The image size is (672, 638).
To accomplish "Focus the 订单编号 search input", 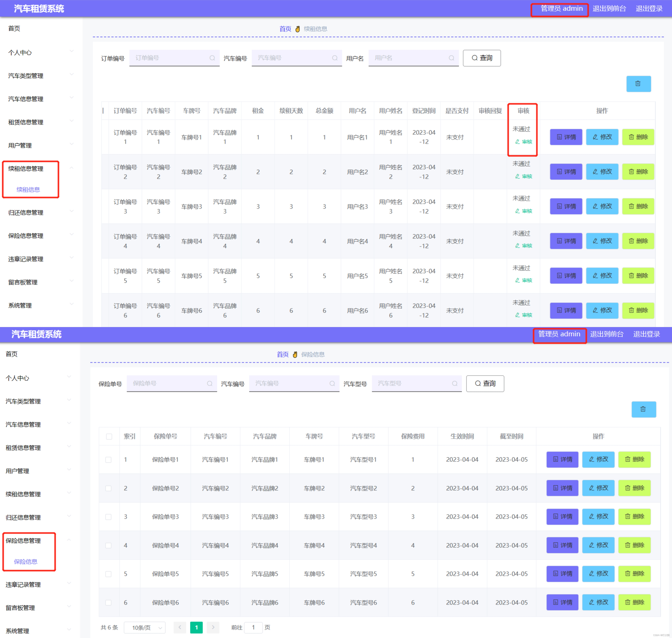I will pos(174,58).
